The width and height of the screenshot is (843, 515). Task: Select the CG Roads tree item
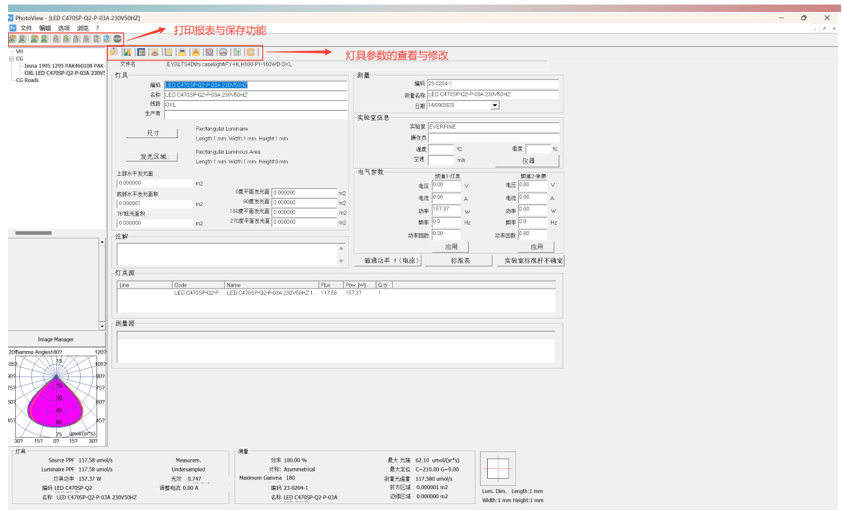27,80
